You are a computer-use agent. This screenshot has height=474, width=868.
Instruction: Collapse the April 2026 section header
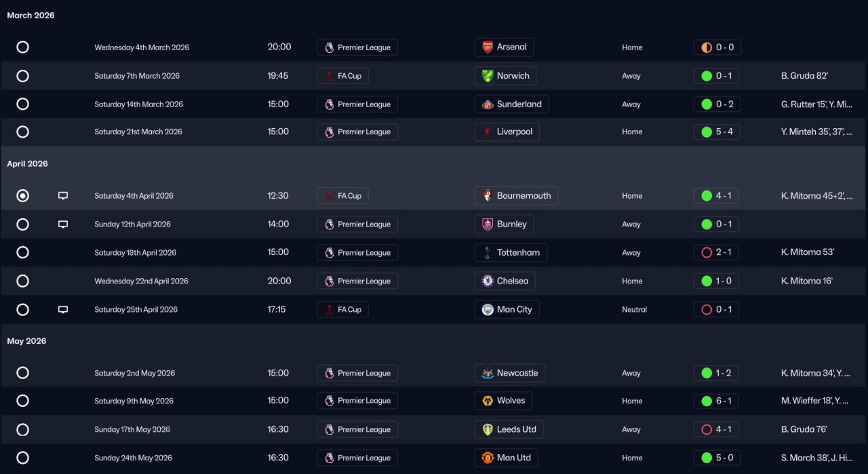point(27,164)
